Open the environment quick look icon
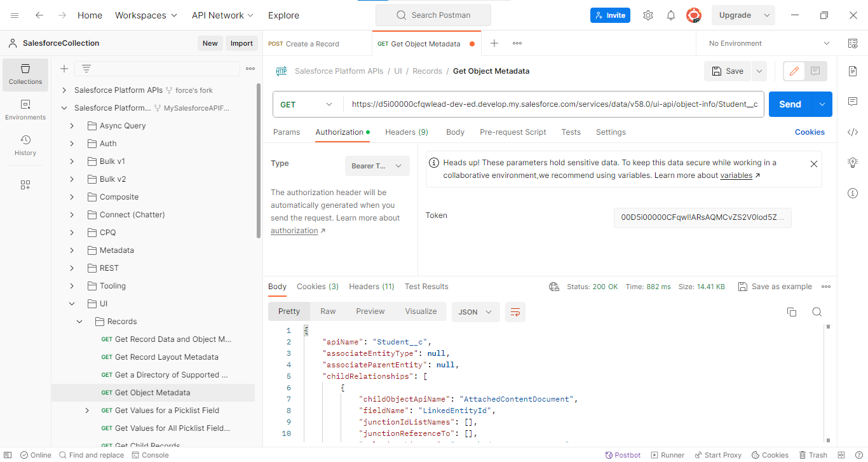Viewport: 868px width, 462px height. (x=853, y=43)
